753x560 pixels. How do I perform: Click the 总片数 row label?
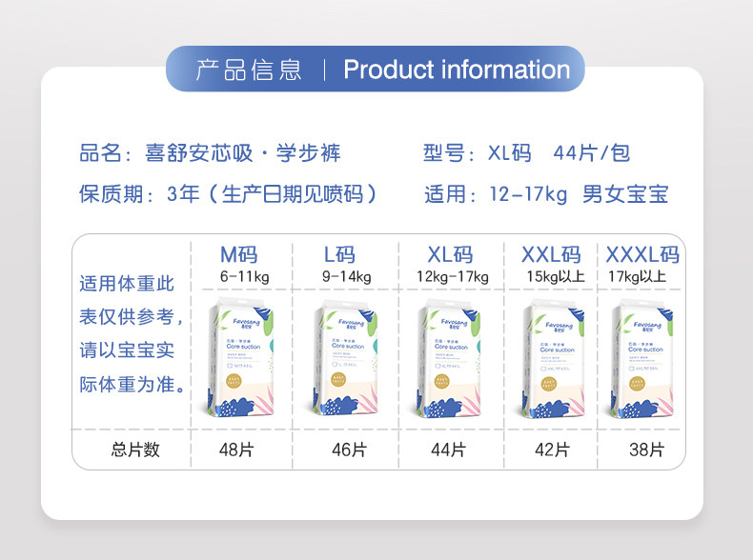coord(135,450)
